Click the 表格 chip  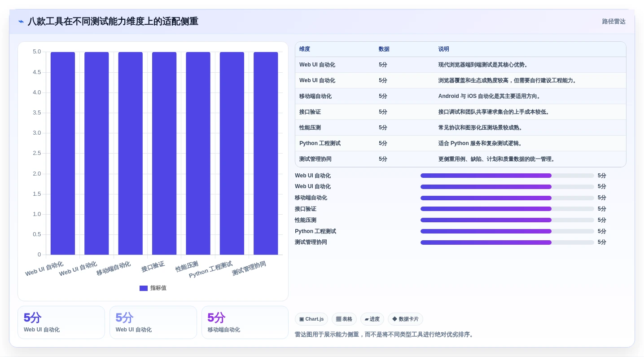(344, 319)
